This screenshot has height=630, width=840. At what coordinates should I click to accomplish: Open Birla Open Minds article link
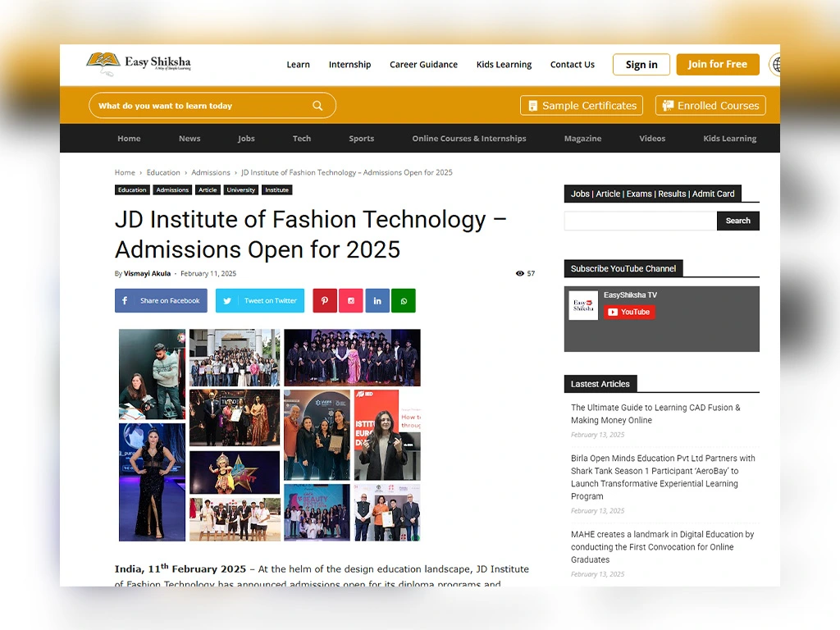coord(663,477)
